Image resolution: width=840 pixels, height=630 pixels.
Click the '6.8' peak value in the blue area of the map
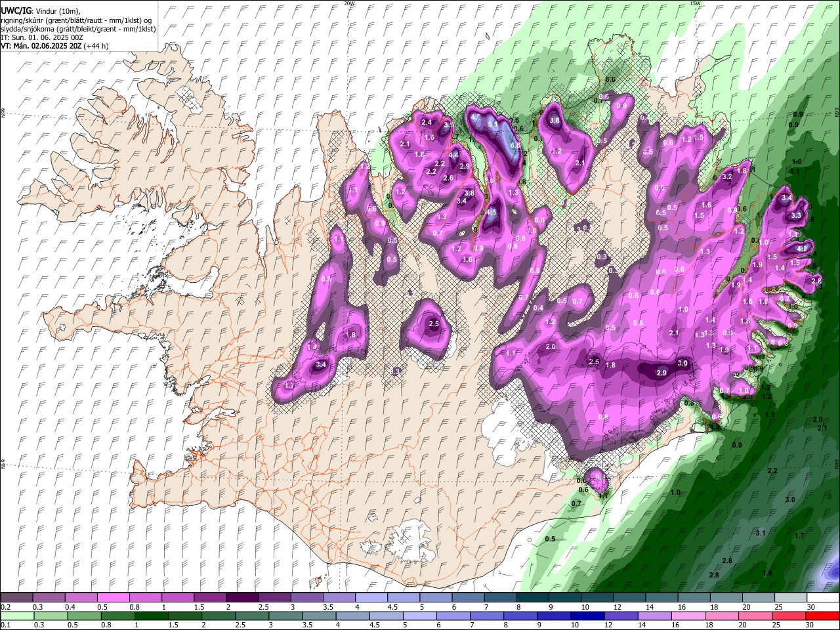pos(515,145)
